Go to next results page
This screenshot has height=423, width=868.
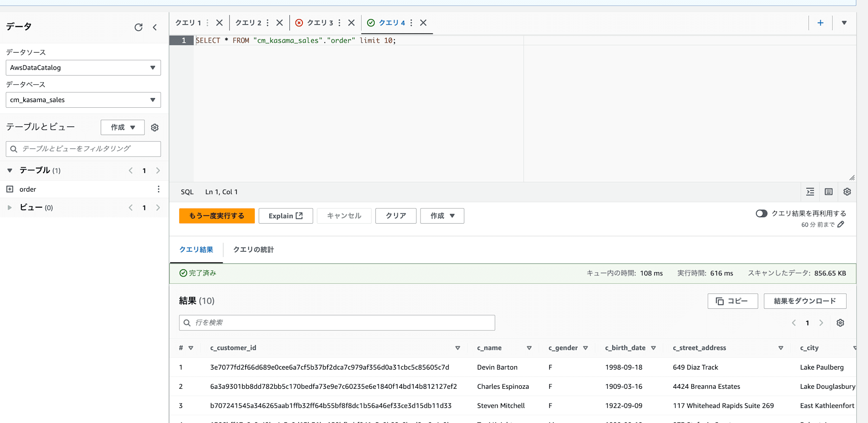pyautogui.click(x=821, y=323)
